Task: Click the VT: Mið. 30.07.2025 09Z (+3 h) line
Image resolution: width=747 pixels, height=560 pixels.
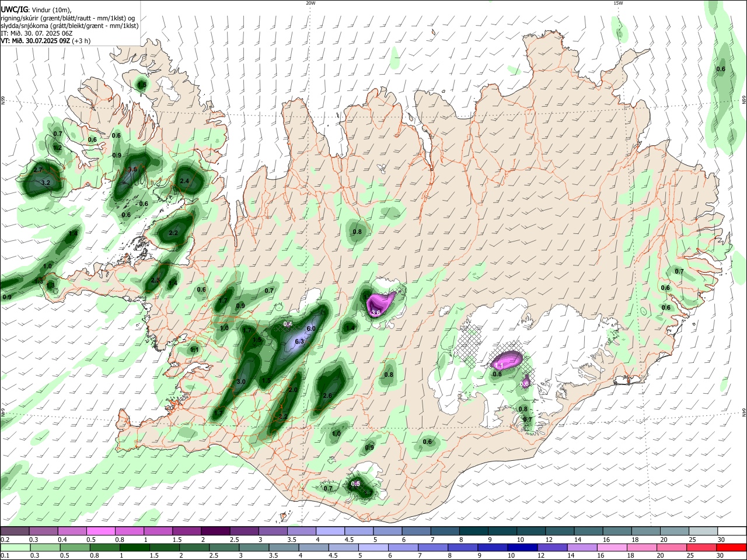Action: click(45, 41)
